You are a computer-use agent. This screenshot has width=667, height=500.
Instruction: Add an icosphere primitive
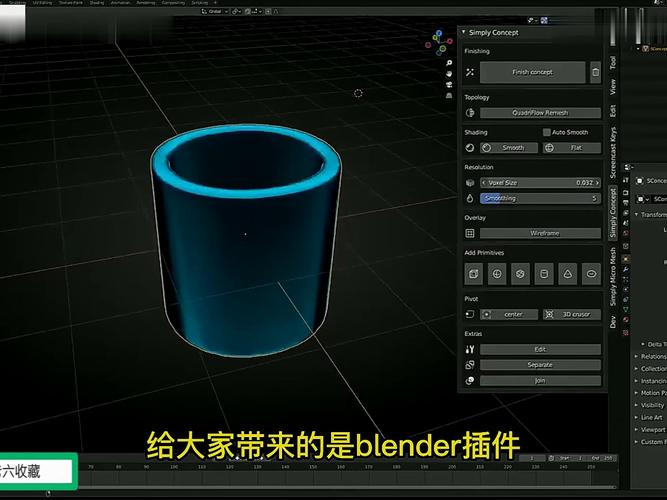point(520,274)
